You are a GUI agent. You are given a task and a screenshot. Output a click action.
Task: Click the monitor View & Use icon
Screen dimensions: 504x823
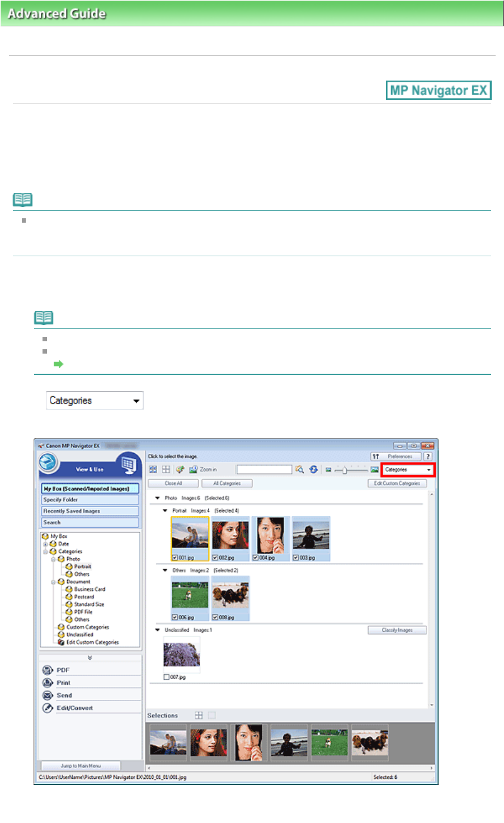coord(129,465)
